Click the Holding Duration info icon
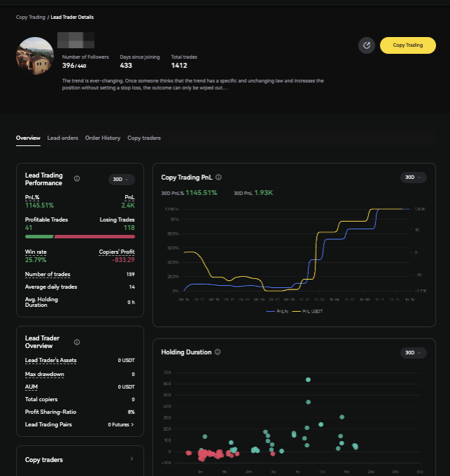This screenshot has width=450, height=476. point(217,352)
